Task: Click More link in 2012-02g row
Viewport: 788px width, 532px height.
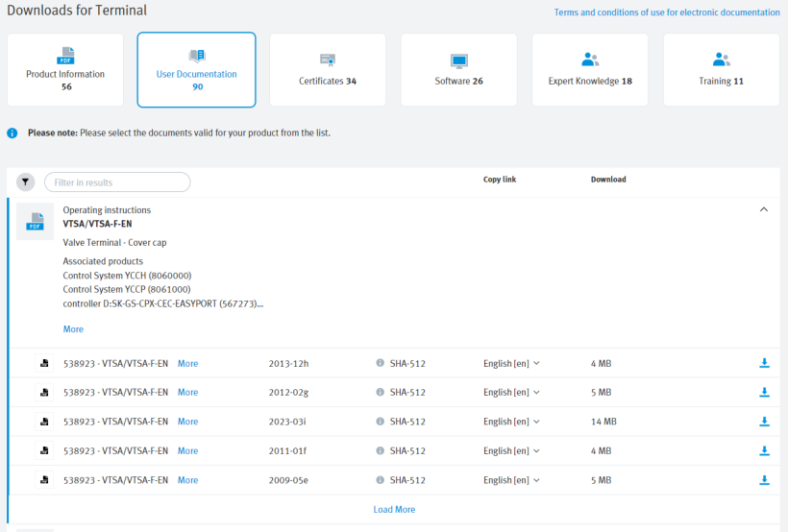Action: point(188,393)
